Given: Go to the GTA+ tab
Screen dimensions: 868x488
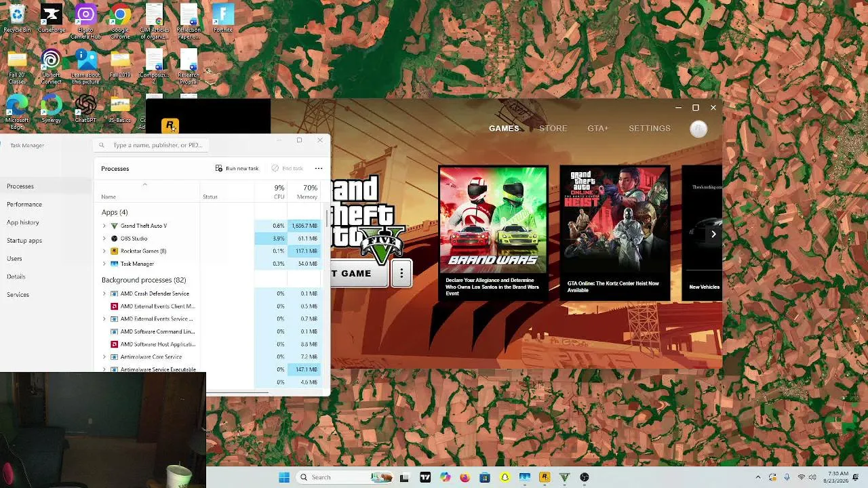Looking at the screenshot, I should pyautogui.click(x=597, y=128).
